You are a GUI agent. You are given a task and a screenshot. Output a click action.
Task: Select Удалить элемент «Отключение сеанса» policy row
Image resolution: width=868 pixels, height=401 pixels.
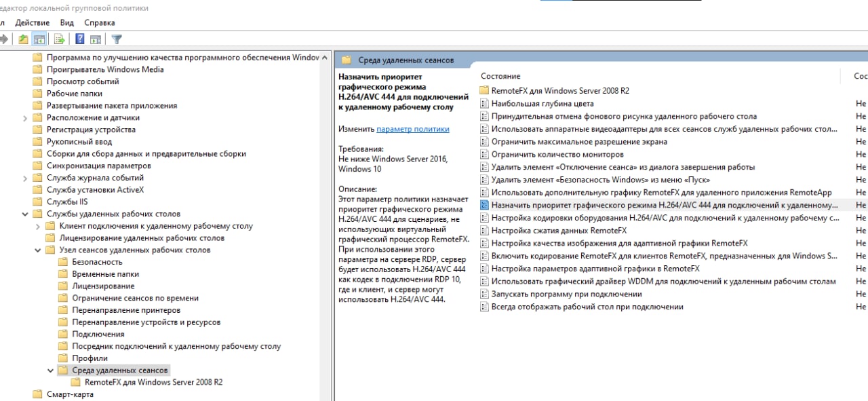coord(623,167)
